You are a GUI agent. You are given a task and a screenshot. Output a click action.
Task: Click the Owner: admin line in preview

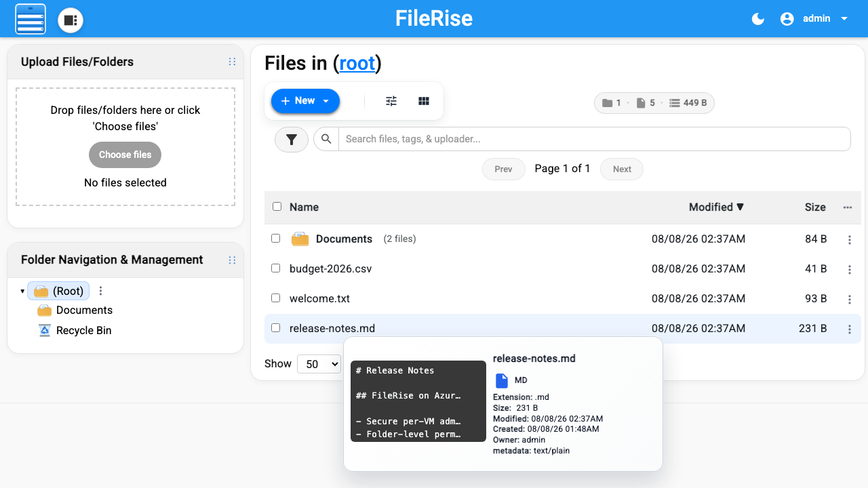[519, 440]
